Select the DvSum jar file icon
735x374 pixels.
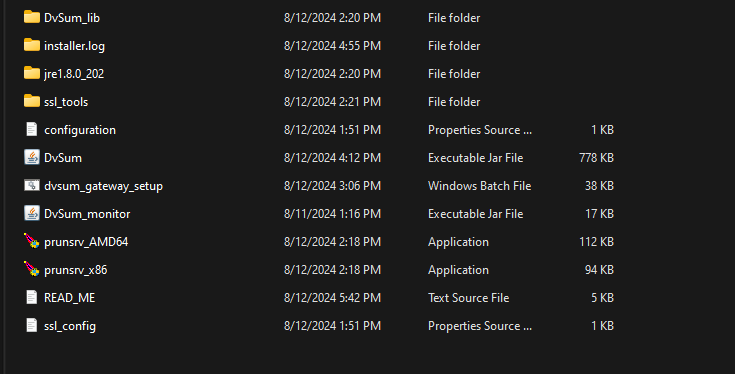pyautogui.click(x=31, y=157)
